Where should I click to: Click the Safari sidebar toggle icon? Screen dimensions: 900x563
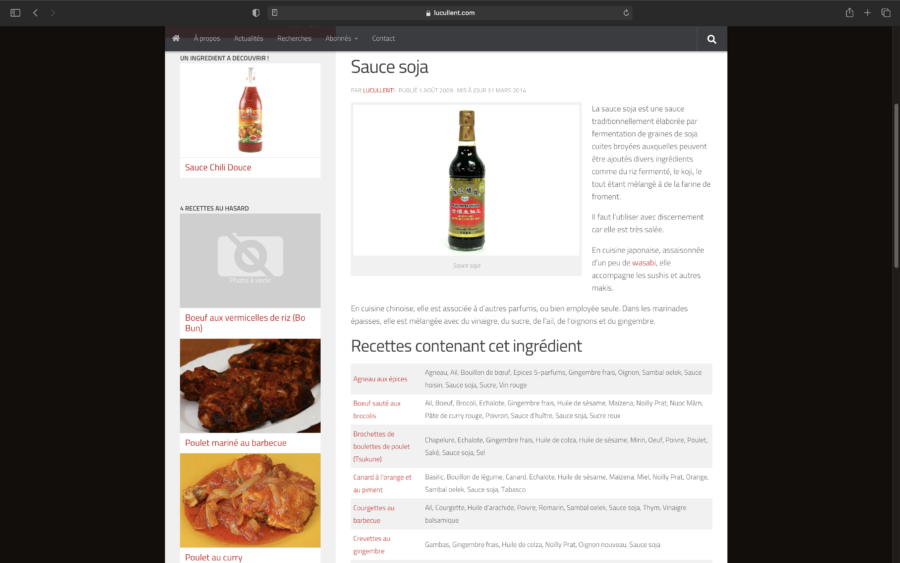pos(15,13)
